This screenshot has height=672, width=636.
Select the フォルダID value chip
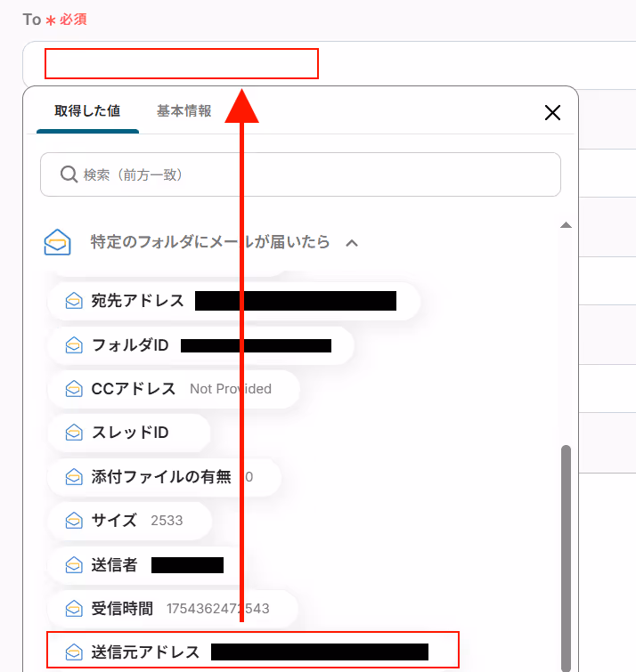pos(200,345)
